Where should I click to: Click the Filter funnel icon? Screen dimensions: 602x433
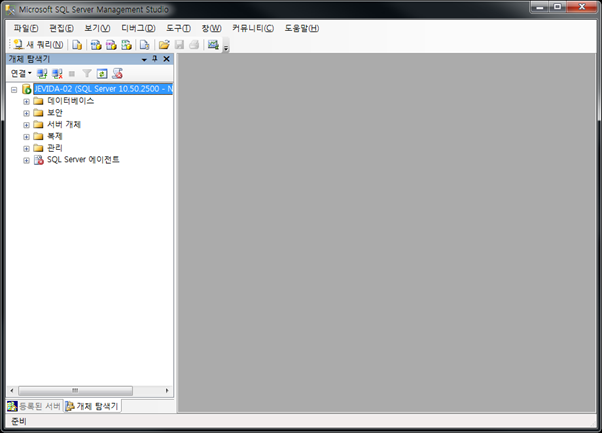coord(87,73)
